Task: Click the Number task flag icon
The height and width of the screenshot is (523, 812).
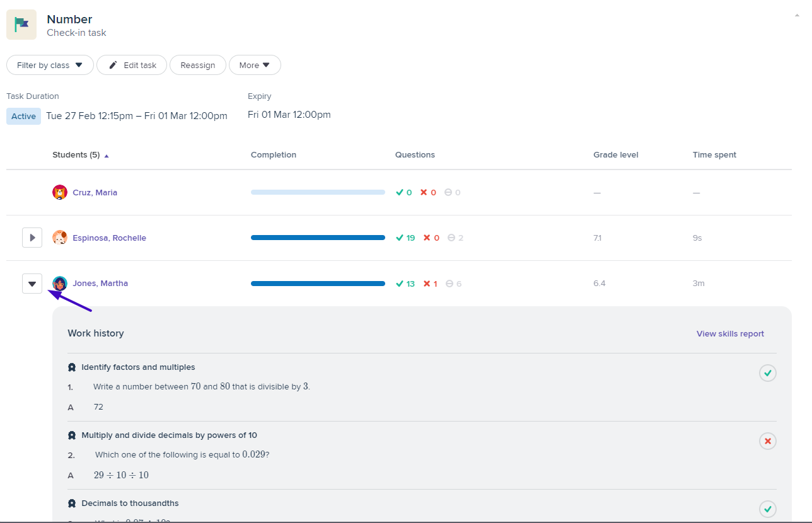Action: [x=21, y=25]
